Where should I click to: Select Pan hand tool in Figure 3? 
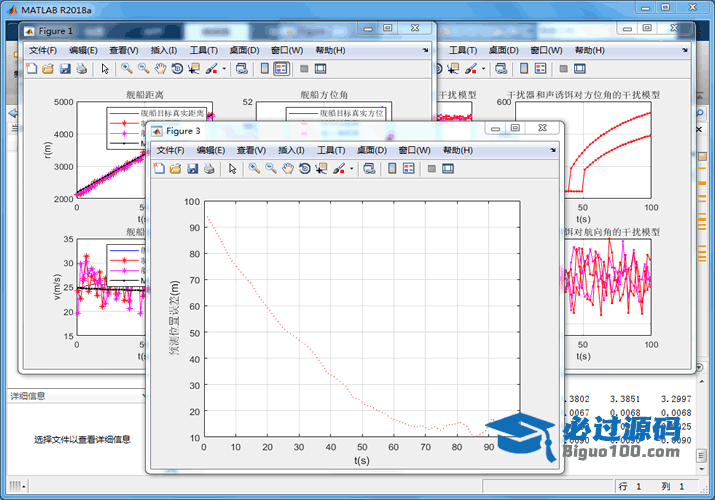point(288,169)
